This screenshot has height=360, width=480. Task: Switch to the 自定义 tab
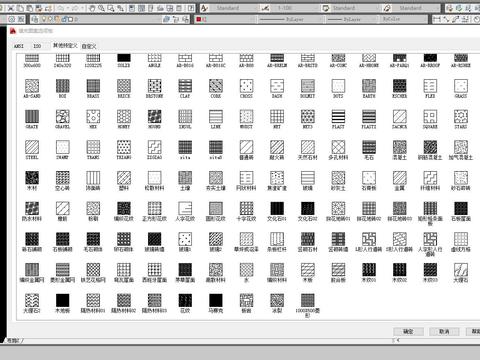click(x=89, y=46)
